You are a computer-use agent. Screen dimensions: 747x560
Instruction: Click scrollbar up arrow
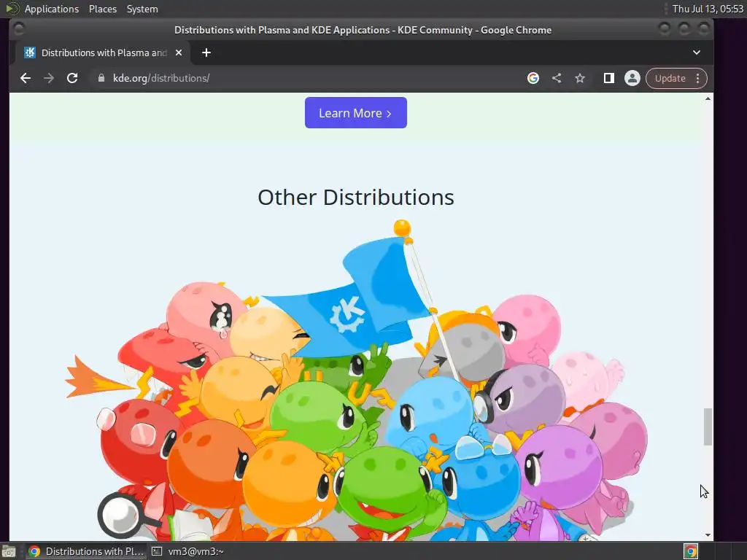coord(708,98)
